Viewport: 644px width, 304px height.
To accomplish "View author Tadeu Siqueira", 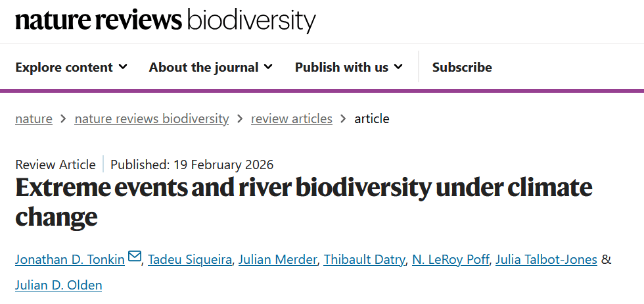I will [x=189, y=259].
